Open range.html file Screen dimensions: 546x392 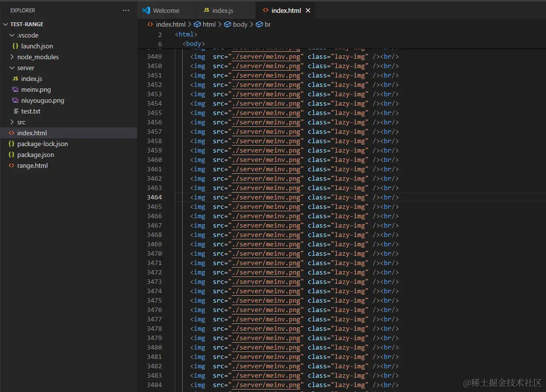point(33,165)
